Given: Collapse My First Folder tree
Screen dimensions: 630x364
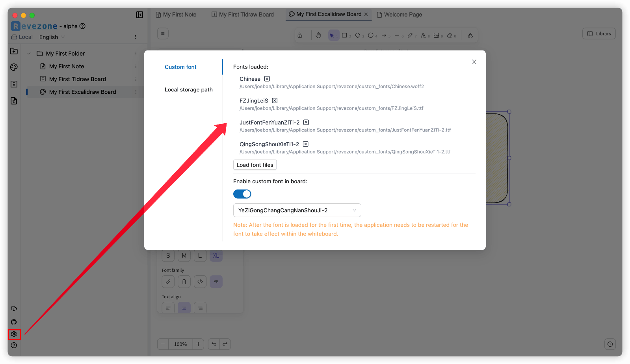Looking at the screenshot, I should pyautogui.click(x=29, y=54).
